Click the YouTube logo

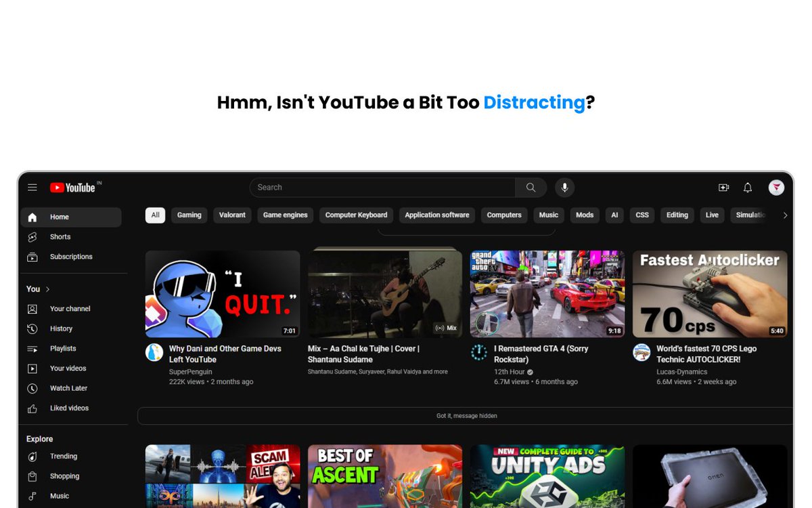72,188
